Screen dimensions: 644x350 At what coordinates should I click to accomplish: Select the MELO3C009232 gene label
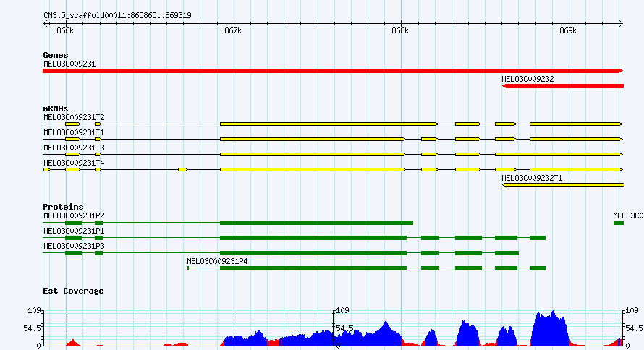pyautogui.click(x=528, y=80)
